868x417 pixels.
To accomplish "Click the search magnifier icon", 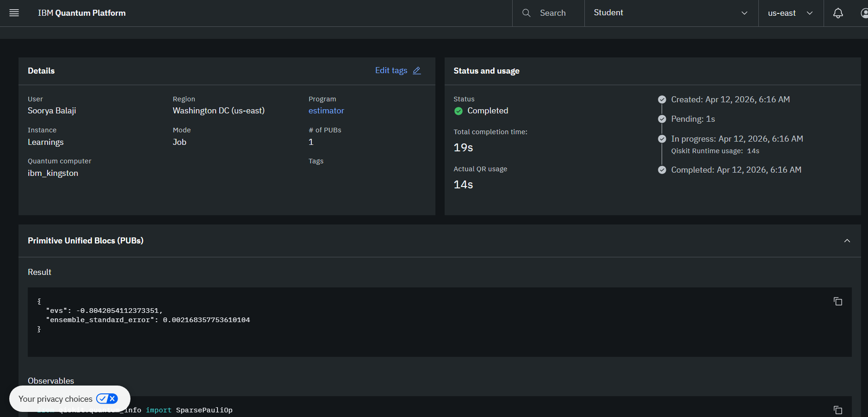I will [x=526, y=13].
